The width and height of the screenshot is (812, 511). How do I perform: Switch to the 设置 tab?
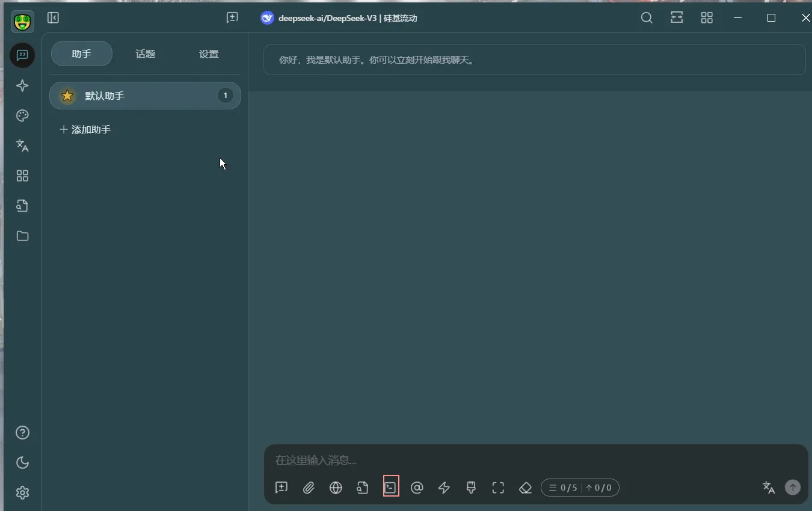point(209,54)
